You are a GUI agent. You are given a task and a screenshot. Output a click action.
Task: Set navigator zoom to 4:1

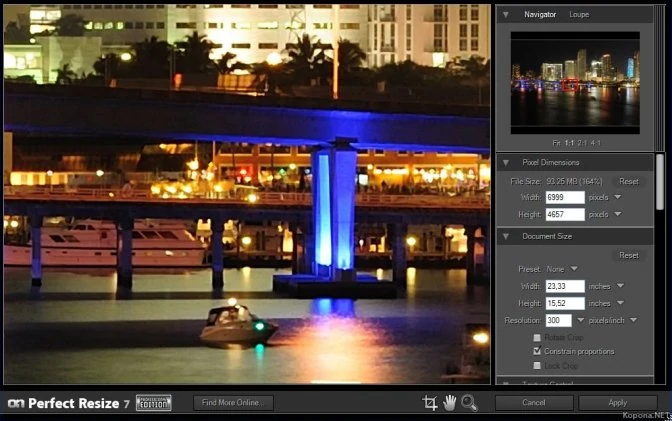pos(596,143)
